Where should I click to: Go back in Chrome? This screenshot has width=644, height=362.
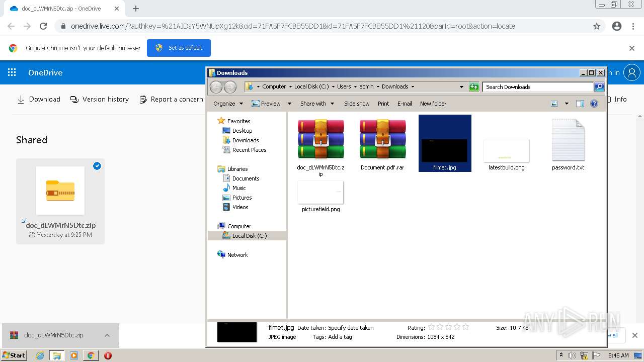(x=11, y=26)
